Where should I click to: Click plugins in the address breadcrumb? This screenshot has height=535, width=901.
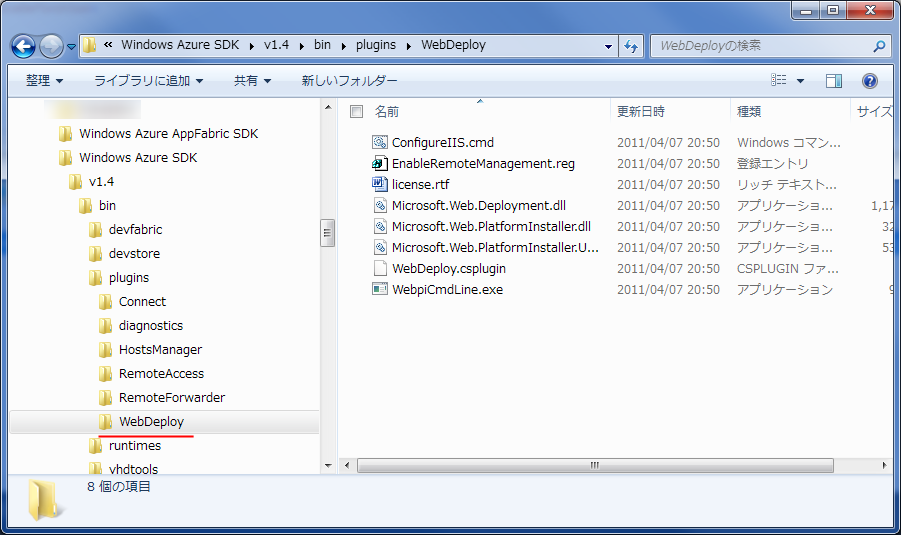(376, 45)
